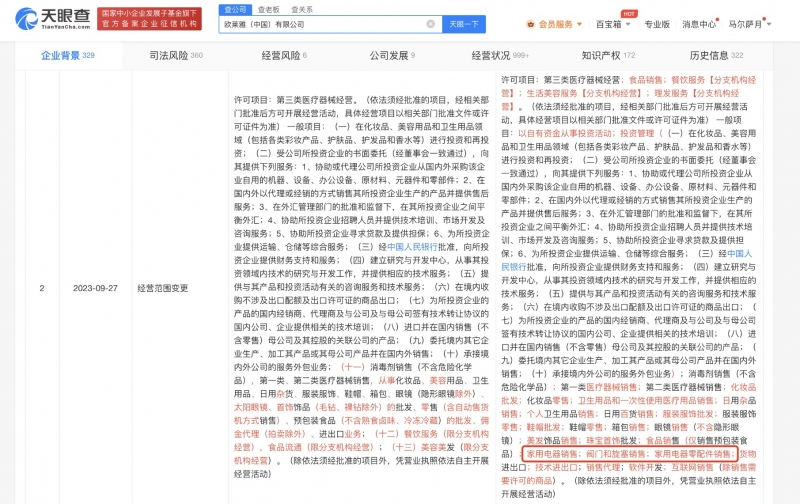This screenshot has height=504, width=800.
Task: Switch to the 查老板 search tab
Action: [268, 10]
